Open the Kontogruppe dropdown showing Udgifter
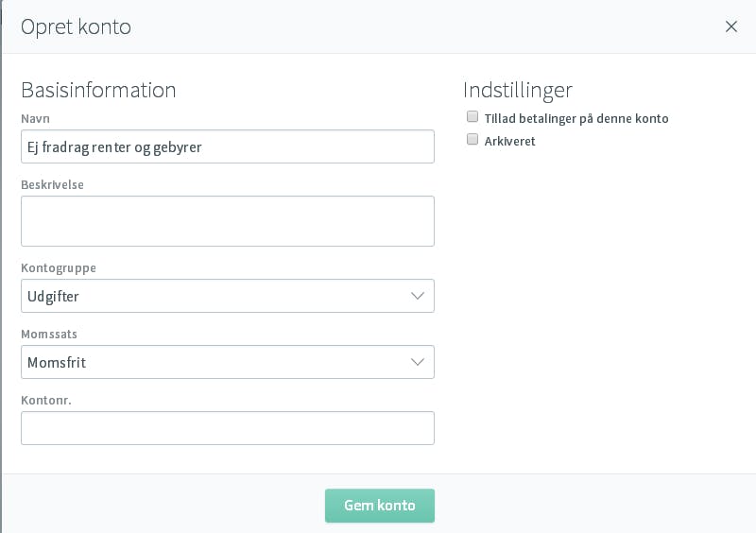This screenshot has height=533, width=756. 228,296
